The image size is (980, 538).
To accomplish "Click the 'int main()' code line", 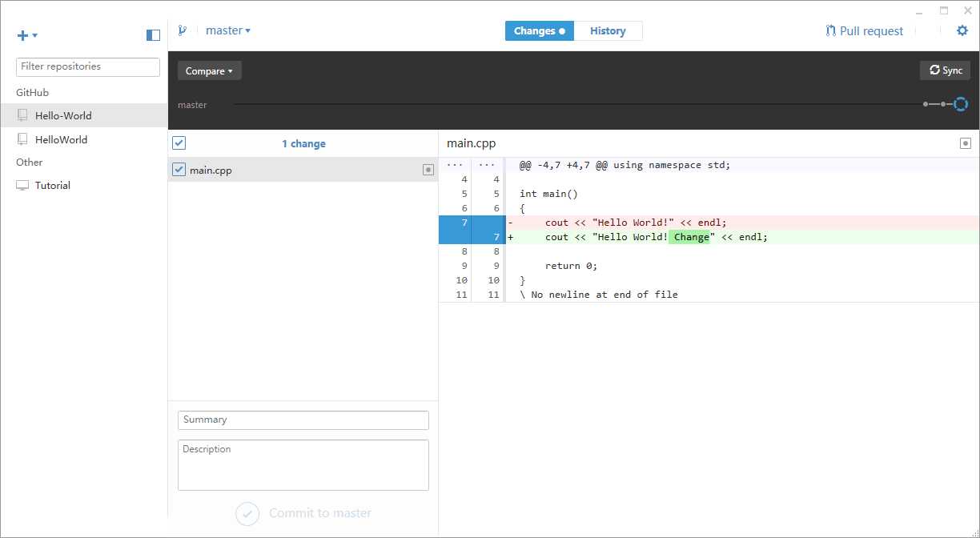I will coord(548,194).
